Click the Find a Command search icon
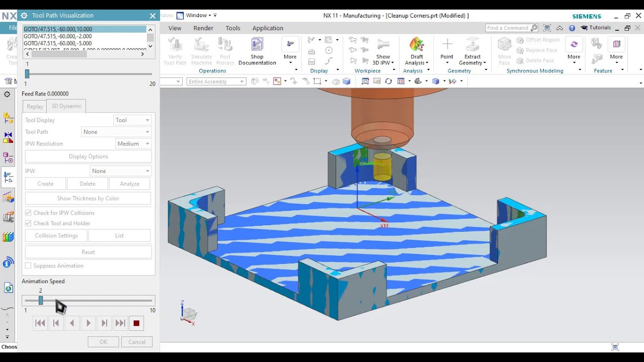Screen dimensions: 644x362 (534, 28)
